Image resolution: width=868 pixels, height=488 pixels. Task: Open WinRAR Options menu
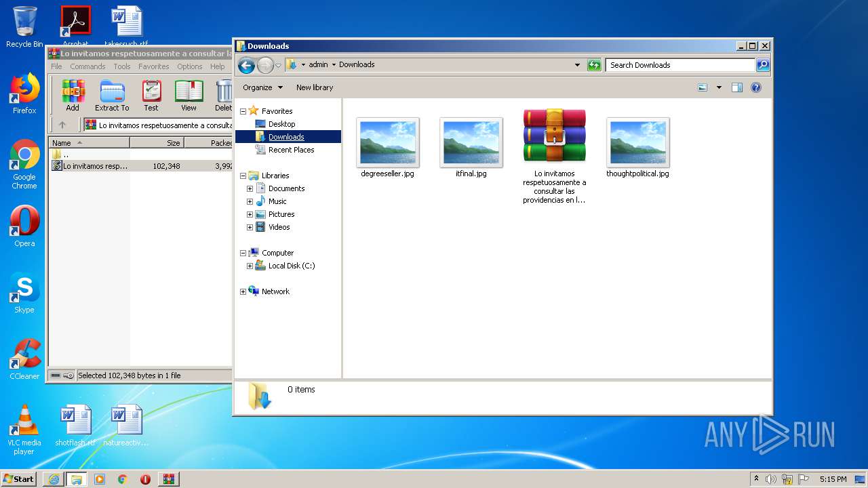[x=190, y=66]
